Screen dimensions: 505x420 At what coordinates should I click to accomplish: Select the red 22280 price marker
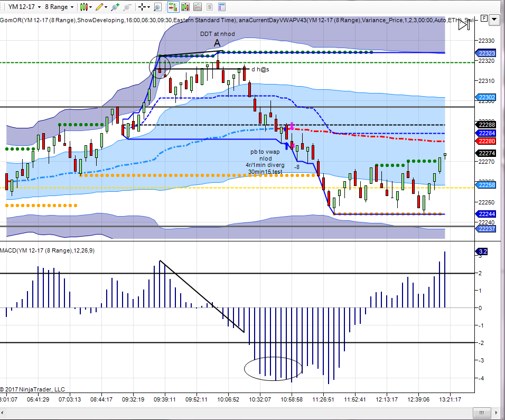[486, 141]
